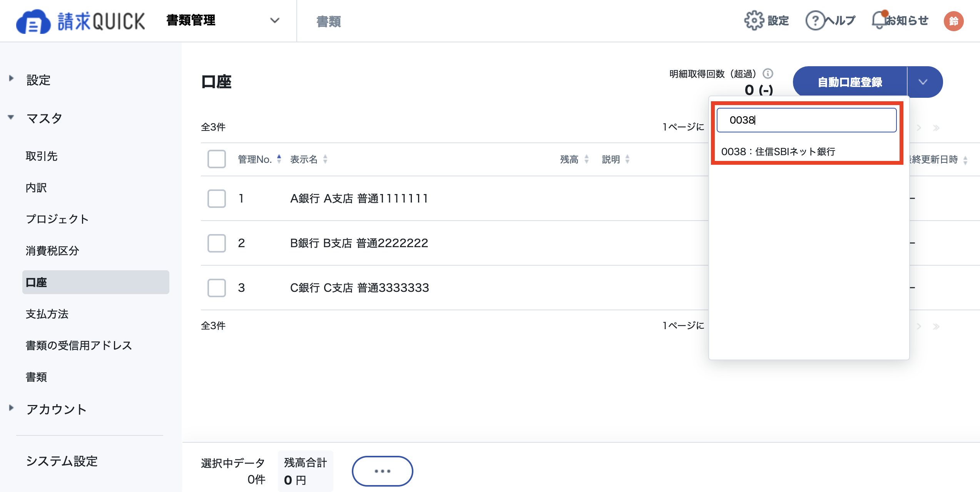This screenshot has width=980, height=492.
Task: Open the 設定 gear icon in header
Action: click(x=754, y=20)
